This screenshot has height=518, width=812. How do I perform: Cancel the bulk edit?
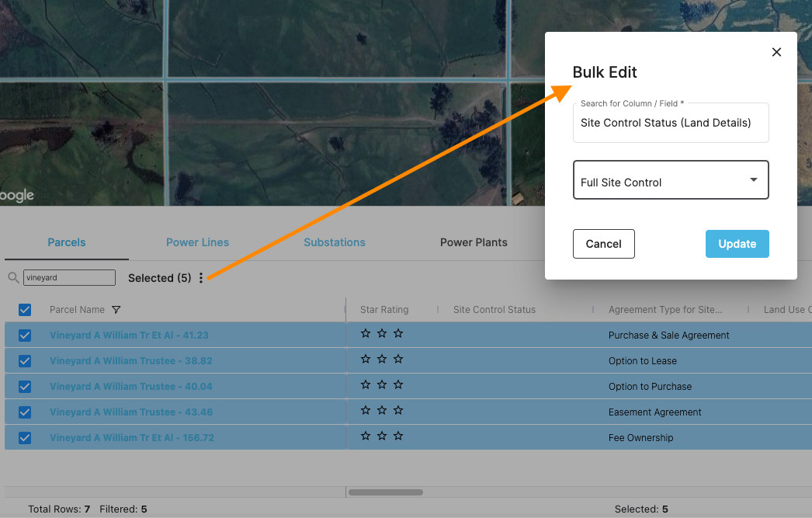pyautogui.click(x=603, y=243)
